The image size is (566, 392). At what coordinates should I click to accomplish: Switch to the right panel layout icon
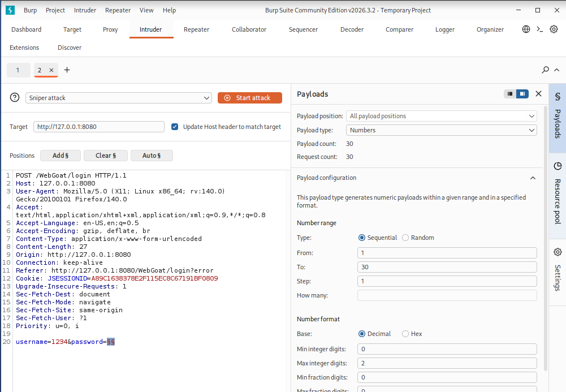[x=522, y=94]
